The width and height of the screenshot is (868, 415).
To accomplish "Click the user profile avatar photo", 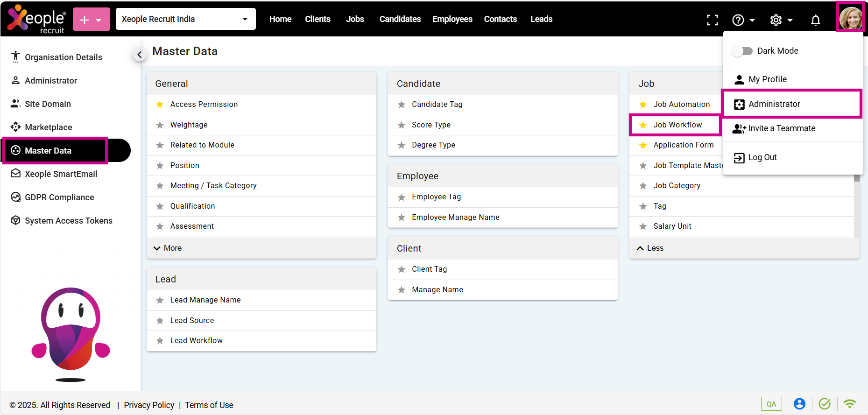I will (x=850, y=18).
